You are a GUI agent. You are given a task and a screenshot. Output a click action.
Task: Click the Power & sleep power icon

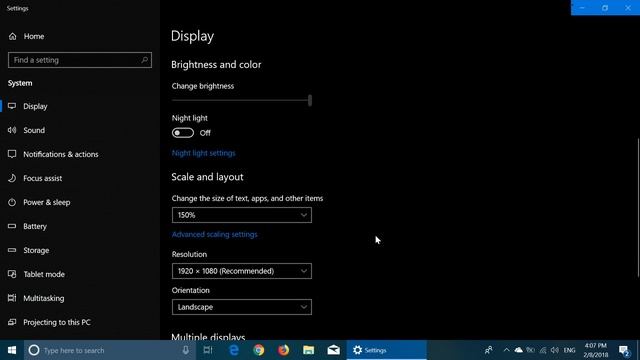pyautogui.click(x=12, y=202)
